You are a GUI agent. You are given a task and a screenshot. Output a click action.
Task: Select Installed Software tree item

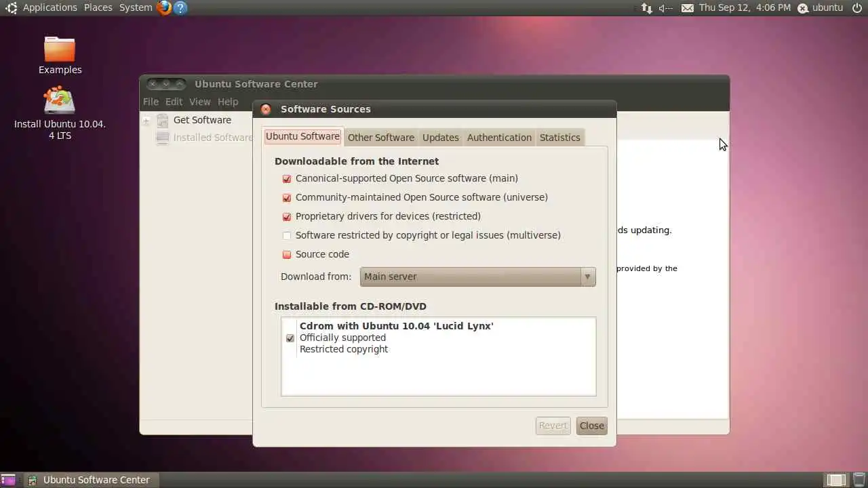click(212, 138)
